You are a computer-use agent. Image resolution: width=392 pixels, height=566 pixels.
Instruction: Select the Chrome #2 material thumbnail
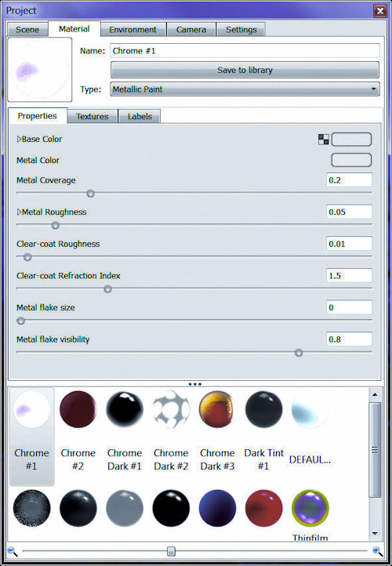78,409
